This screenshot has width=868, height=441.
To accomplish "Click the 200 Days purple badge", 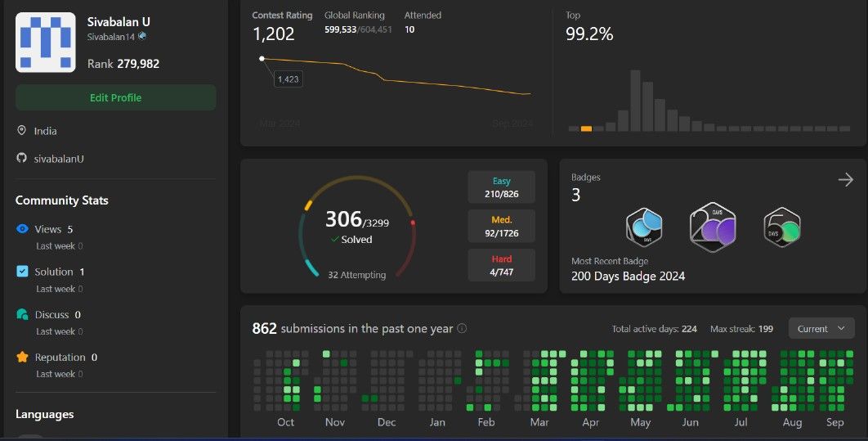I will tap(713, 227).
